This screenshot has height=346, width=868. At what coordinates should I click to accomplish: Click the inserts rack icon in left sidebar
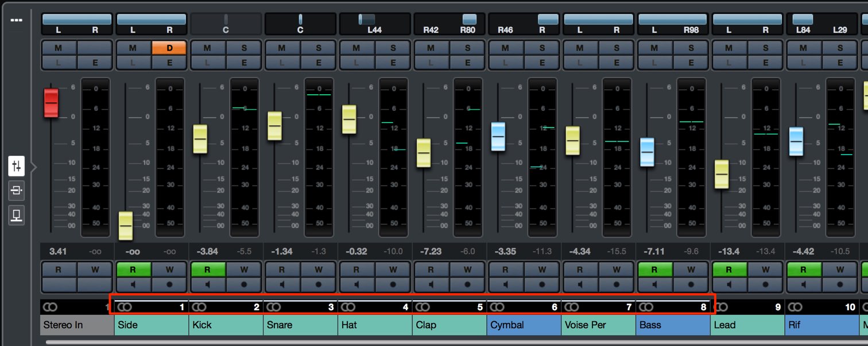click(16, 190)
